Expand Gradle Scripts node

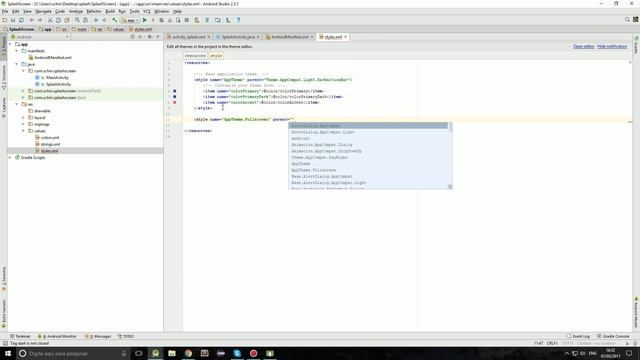click(x=10, y=158)
